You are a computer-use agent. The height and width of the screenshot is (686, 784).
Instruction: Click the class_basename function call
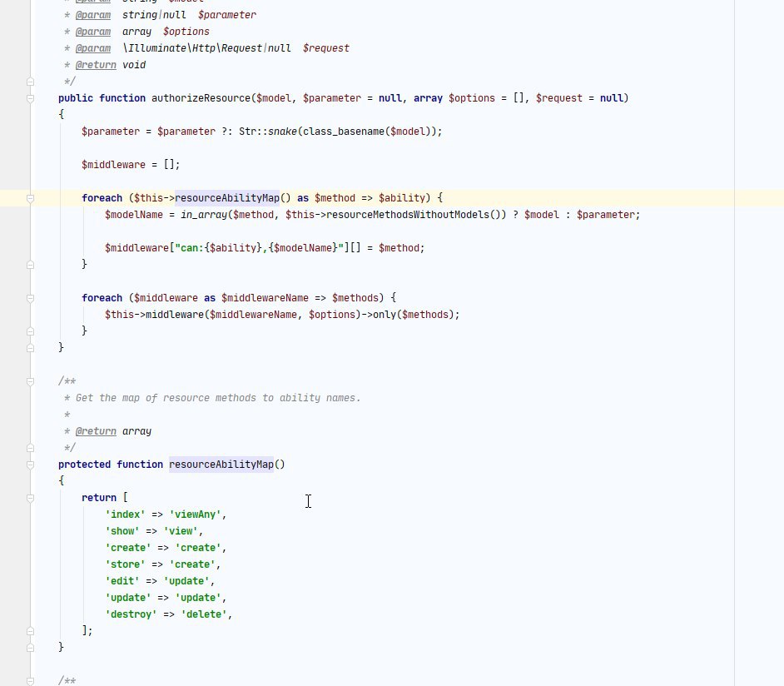coord(344,132)
